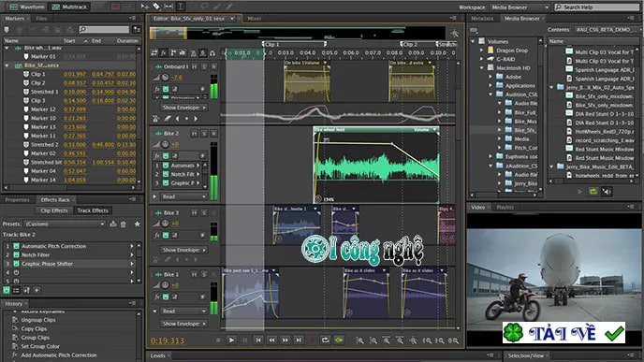The image size is (644, 362).
Task: Expand the Euphonix folder in Media Browser
Action: click(x=490, y=156)
